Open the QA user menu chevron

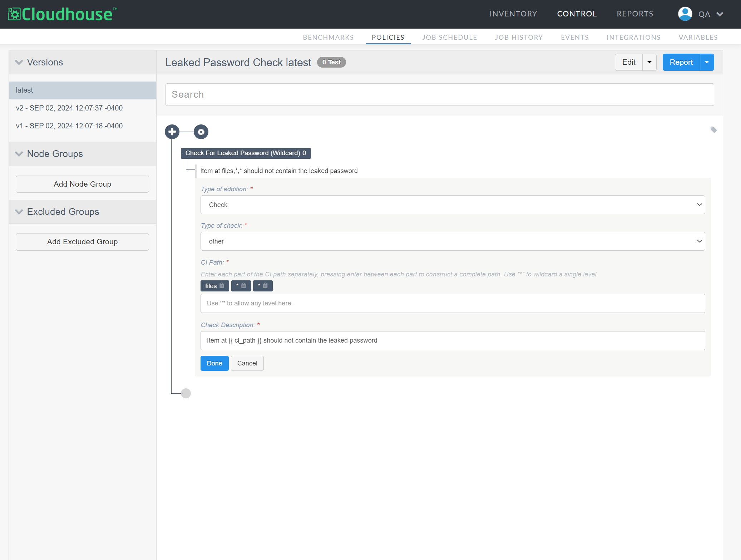720,14
